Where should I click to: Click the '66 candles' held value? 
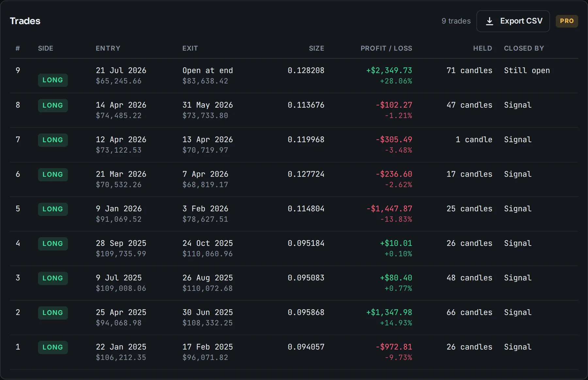click(x=469, y=312)
